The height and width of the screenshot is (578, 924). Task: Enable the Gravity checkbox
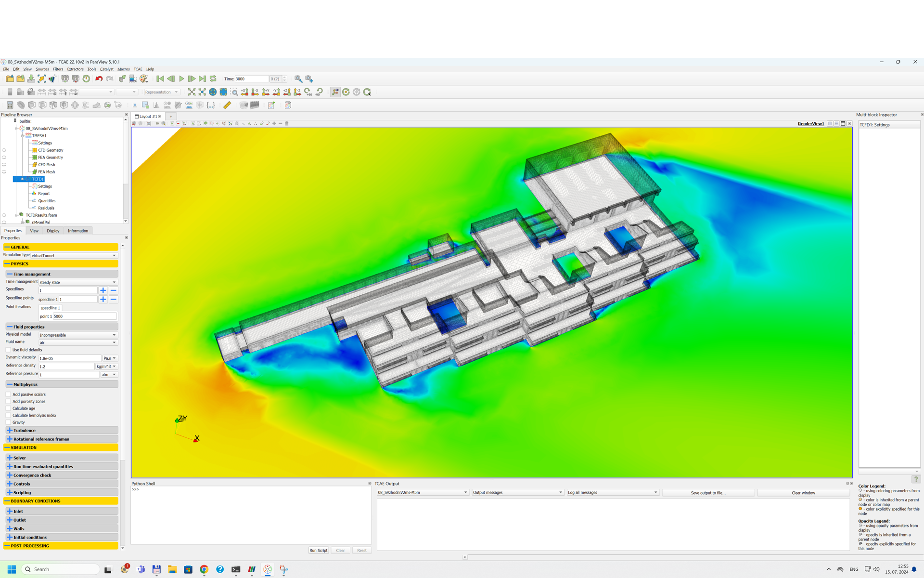(8, 422)
